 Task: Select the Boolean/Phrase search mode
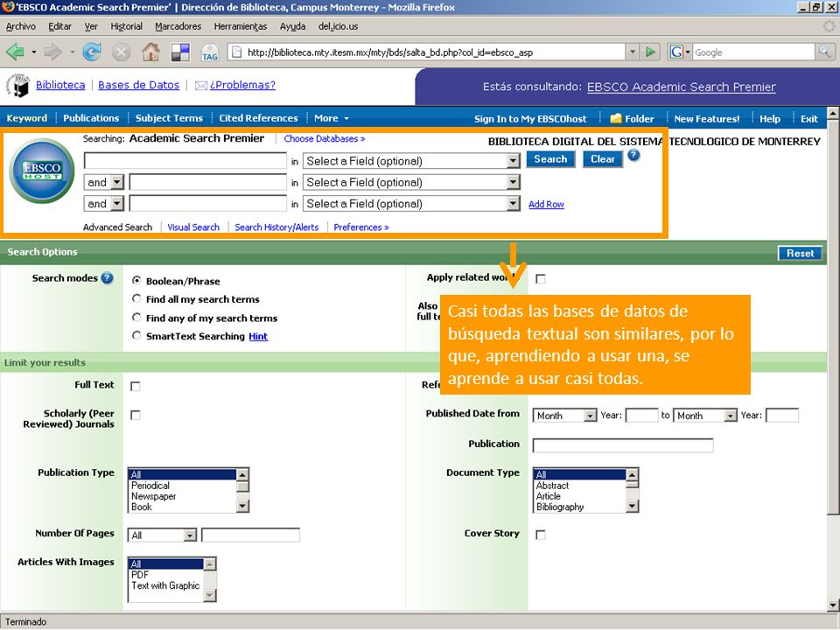pos(136,280)
